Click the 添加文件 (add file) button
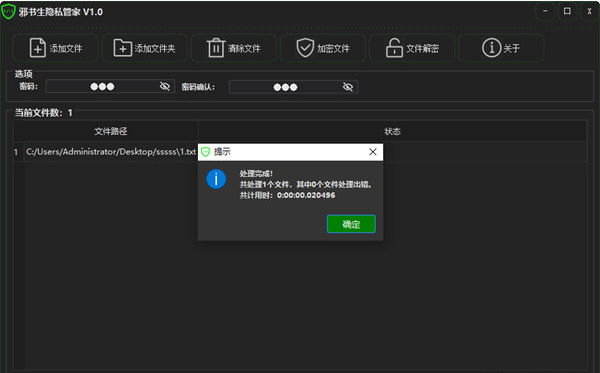Screen dimensions: 600x373 (55, 48)
